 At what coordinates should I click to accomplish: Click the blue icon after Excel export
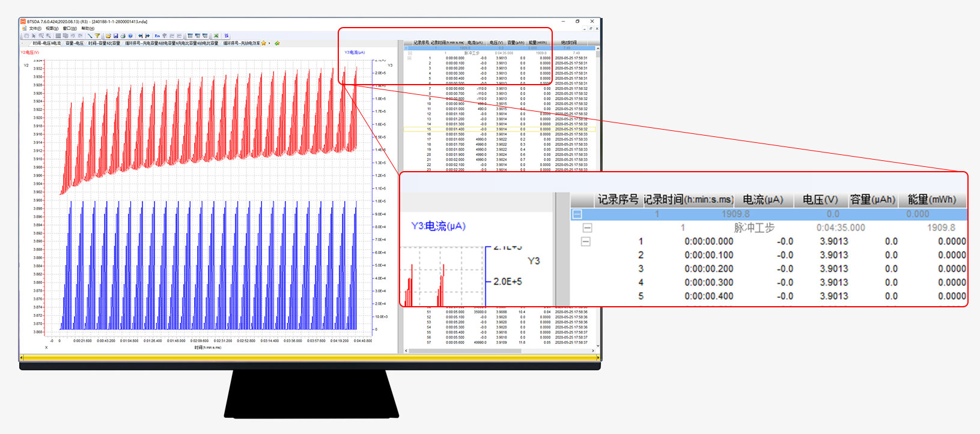click(x=227, y=36)
